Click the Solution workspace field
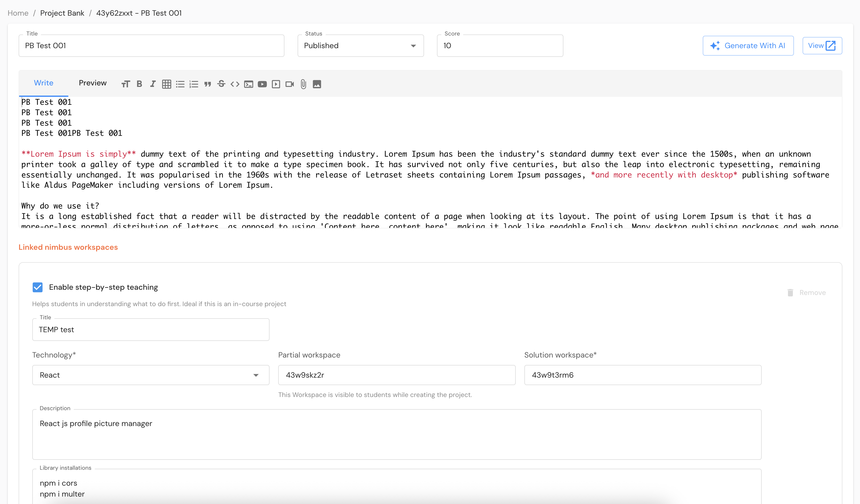 click(643, 375)
